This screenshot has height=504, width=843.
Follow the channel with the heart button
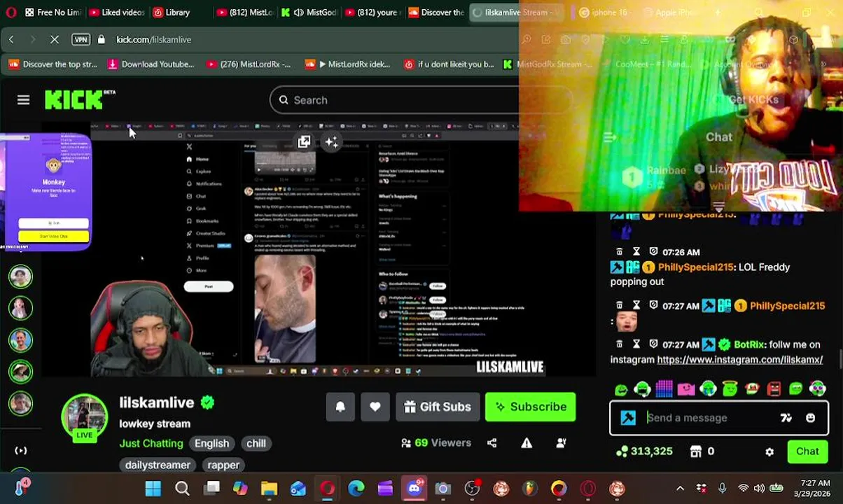[375, 407]
